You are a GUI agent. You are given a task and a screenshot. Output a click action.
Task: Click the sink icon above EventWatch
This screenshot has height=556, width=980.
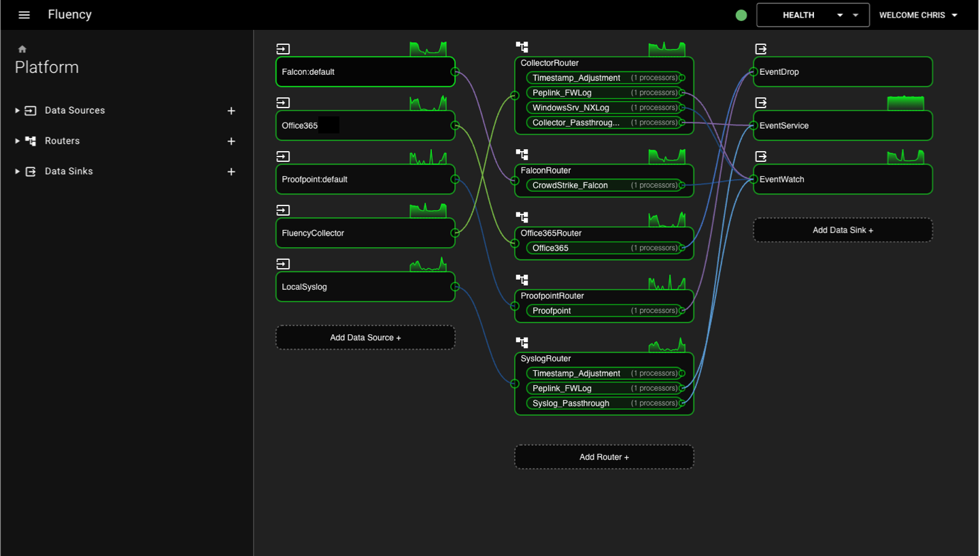761,157
